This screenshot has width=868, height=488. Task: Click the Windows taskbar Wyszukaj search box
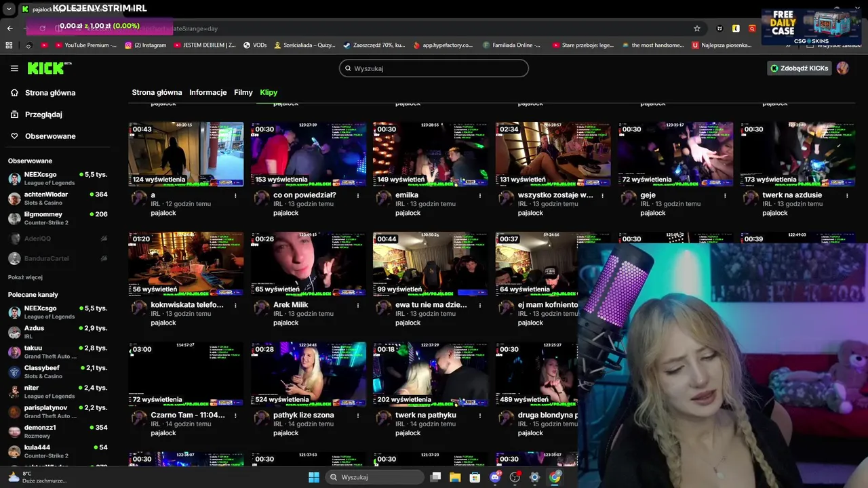[374, 477]
